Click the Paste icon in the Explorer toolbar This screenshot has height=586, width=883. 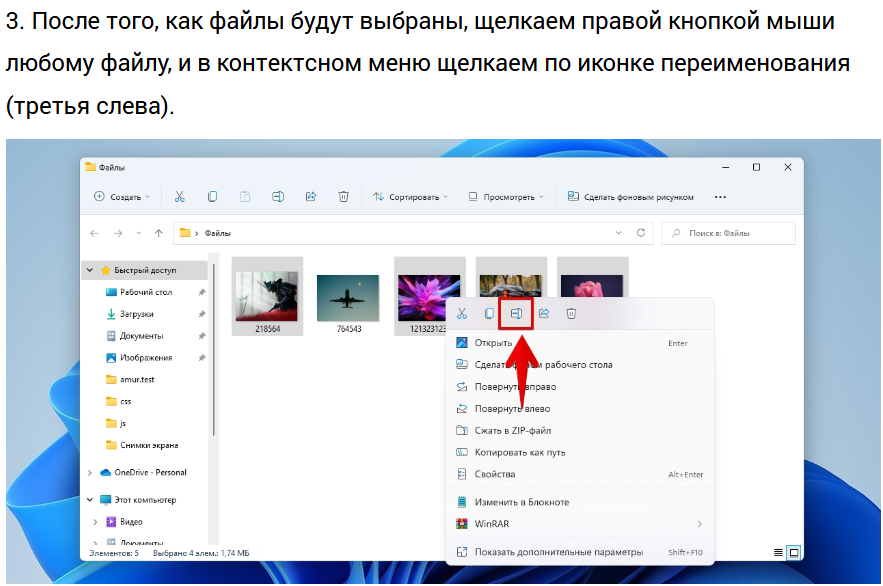245,196
